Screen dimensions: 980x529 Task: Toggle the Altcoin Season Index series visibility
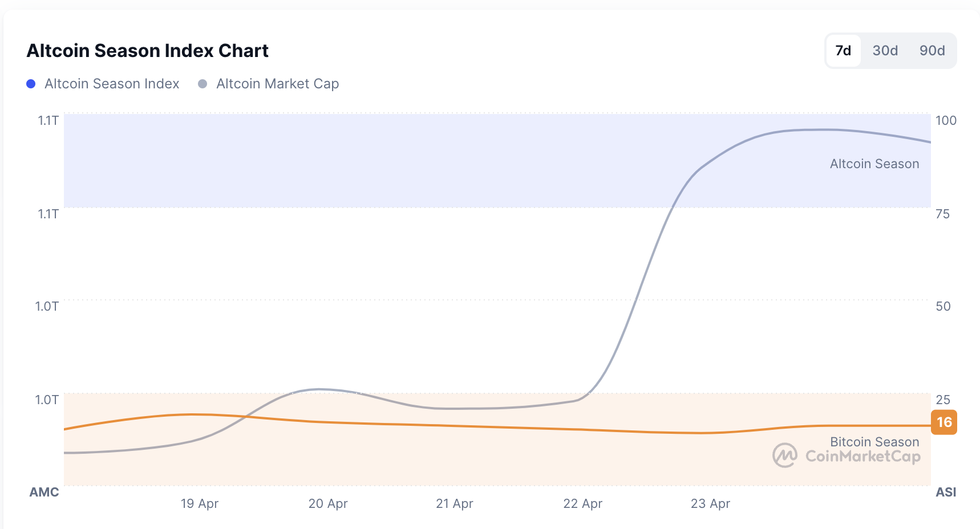pyautogui.click(x=112, y=84)
